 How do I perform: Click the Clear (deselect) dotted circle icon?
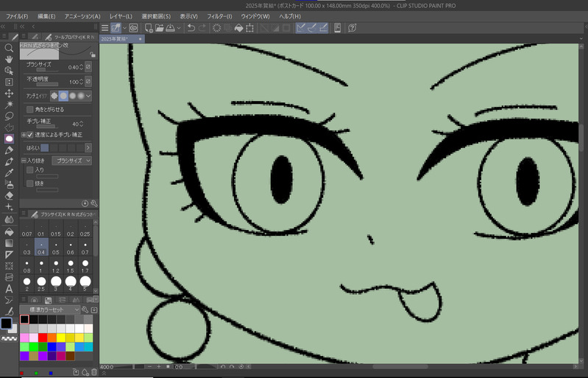click(217, 28)
